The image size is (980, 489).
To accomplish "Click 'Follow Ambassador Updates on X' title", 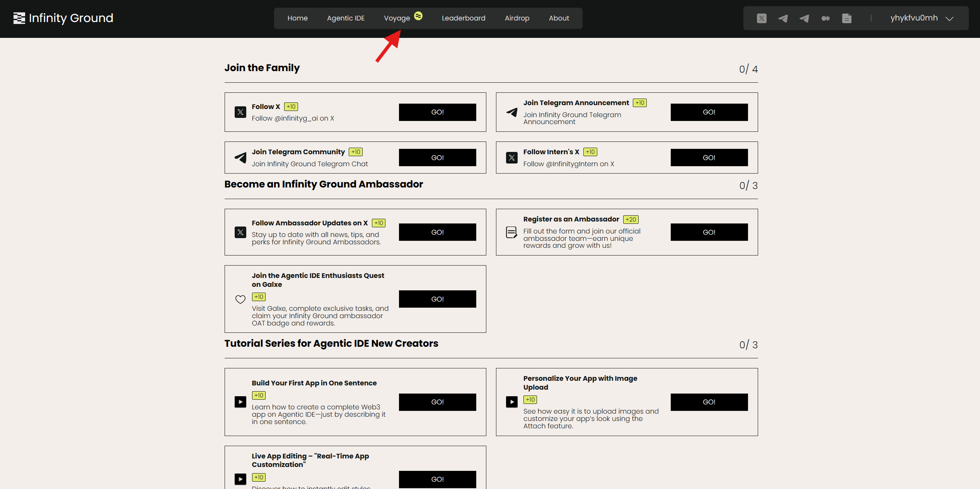I will tap(310, 223).
